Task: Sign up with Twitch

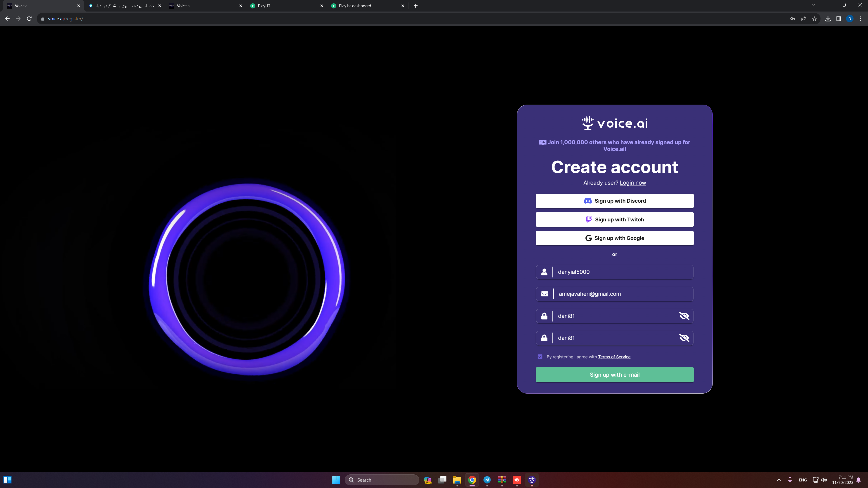Action: click(615, 220)
